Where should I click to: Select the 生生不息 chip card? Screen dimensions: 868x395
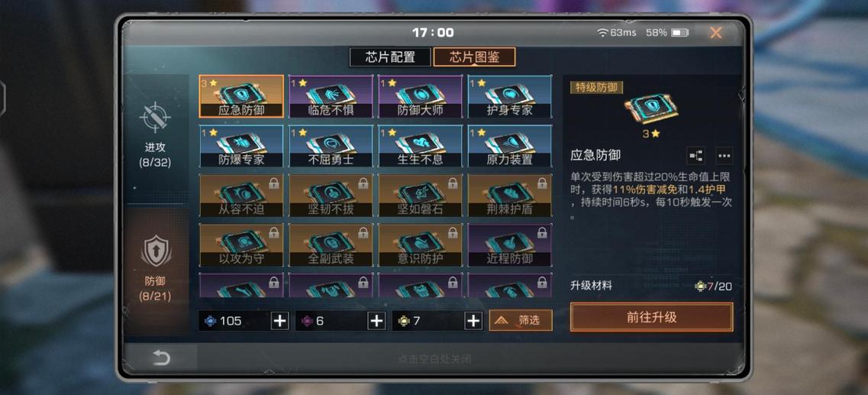(420, 146)
